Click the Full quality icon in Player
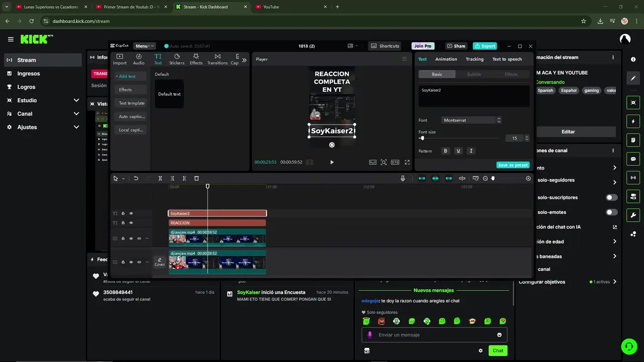 click(x=373, y=162)
